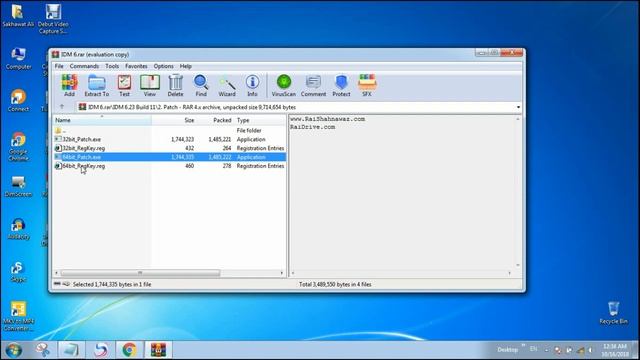Click the taskbar clock
The height and width of the screenshot is (360, 640).
click(615, 350)
